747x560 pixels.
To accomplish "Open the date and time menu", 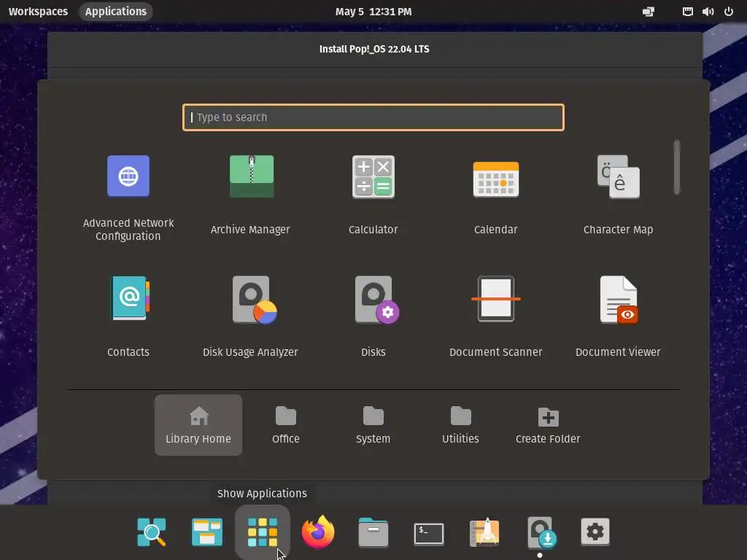I will (x=373, y=12).
